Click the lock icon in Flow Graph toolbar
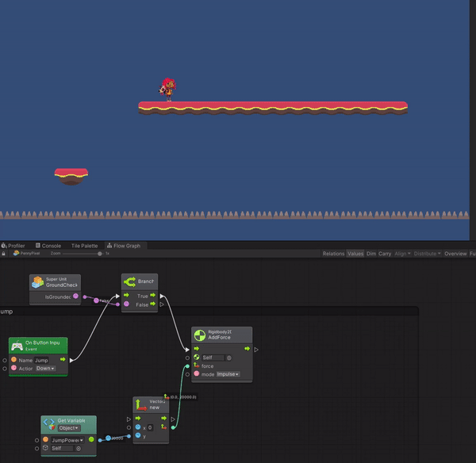The height and width of the screenshot is (463, 476). point(4,254)
